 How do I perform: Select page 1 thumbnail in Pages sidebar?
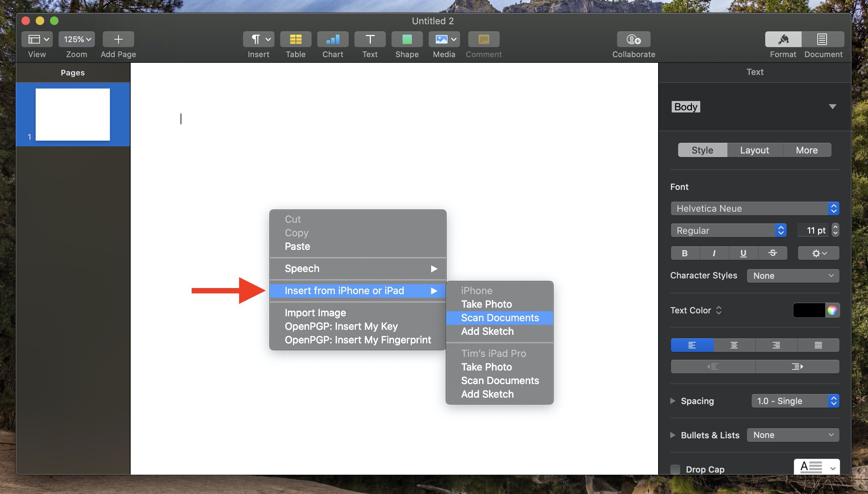coord(72,114)
